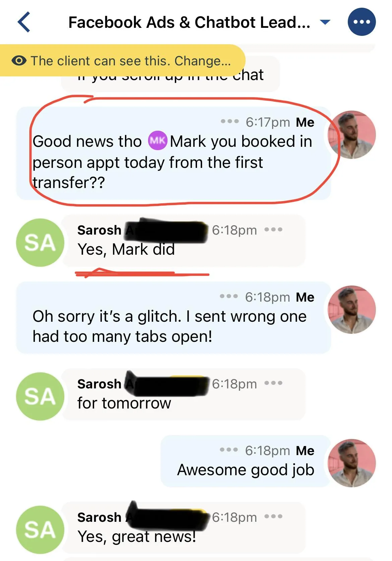The width and height of the screenshot is (392, 561).
Task: Open options dots on the glitch message
Action: pos(229,296)
